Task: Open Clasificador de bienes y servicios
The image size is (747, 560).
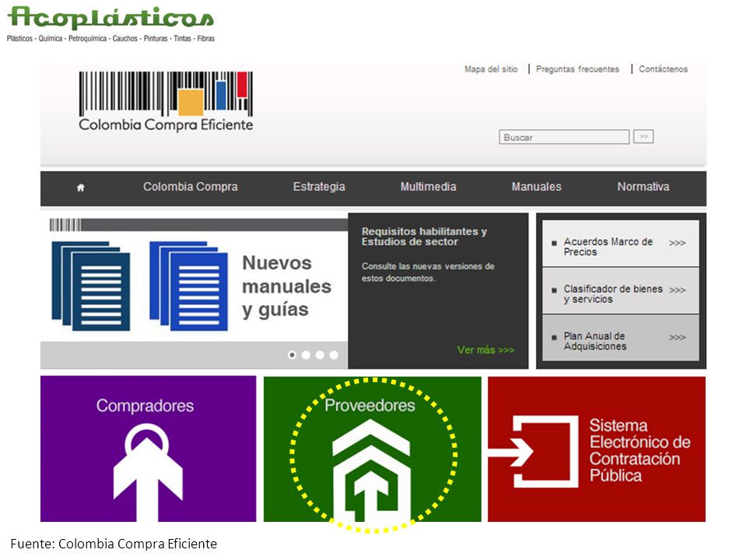Action: coord(612,294)
